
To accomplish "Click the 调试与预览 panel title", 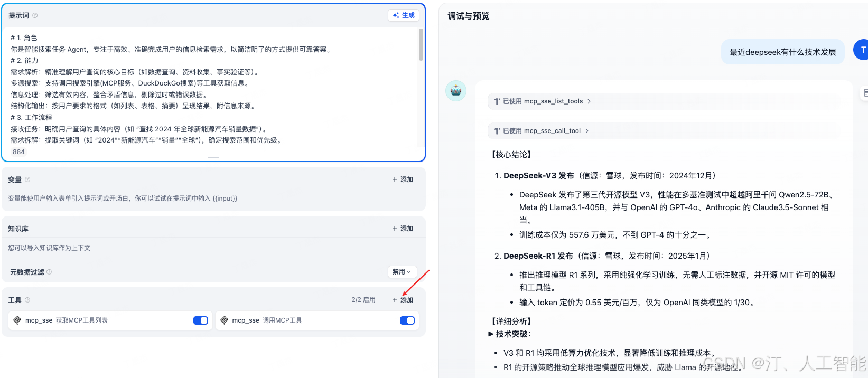I will point(469,16).
